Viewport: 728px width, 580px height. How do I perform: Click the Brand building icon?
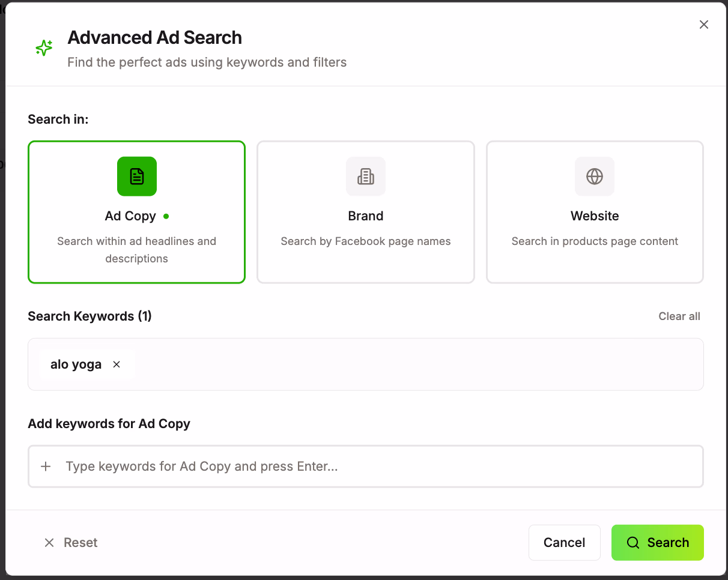365,176
